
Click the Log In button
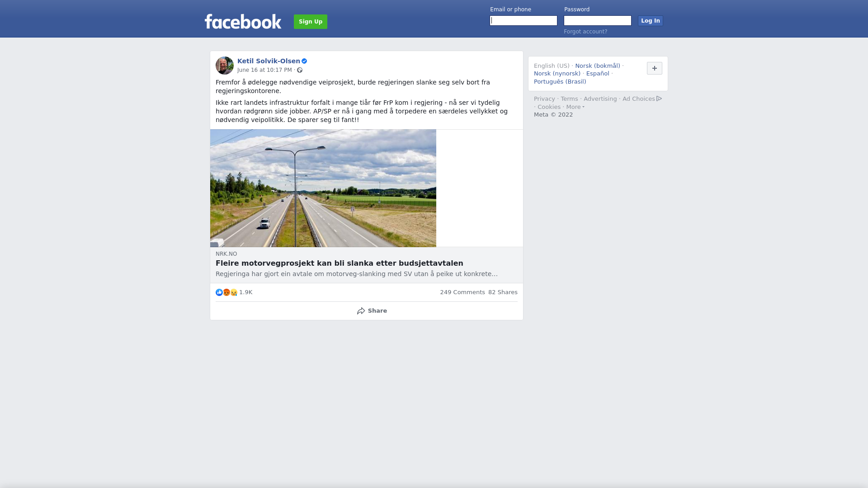coord(651,21)
